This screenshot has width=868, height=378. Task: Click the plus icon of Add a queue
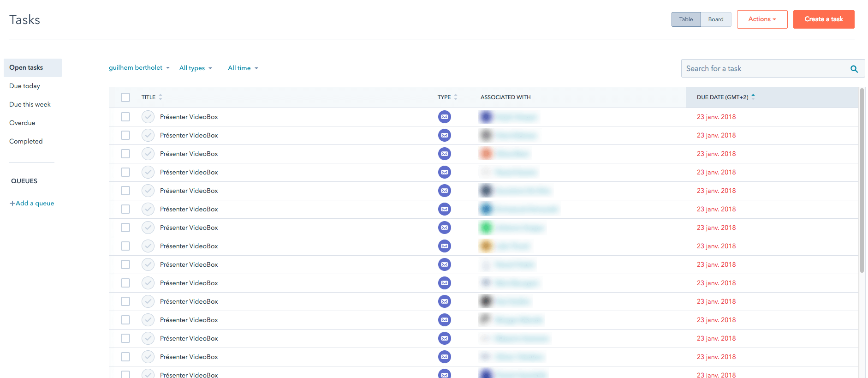[12, 204]
